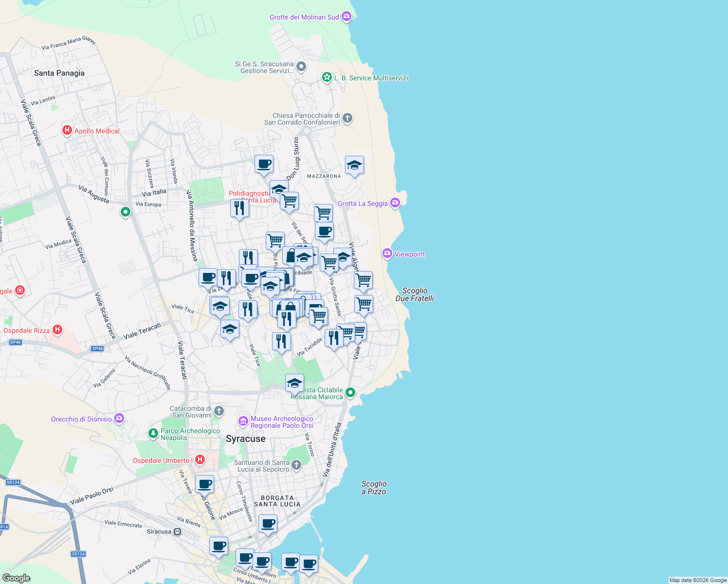Select the Via Modica street label
The height and width of the screenshot is (584, 728).
pyautogui.click(x=58, y=244)
